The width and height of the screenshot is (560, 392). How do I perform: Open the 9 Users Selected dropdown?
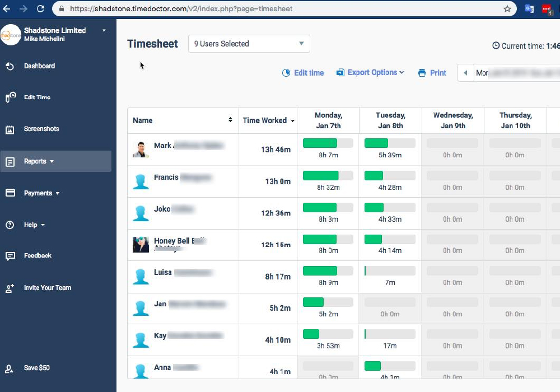coord(249,44)
